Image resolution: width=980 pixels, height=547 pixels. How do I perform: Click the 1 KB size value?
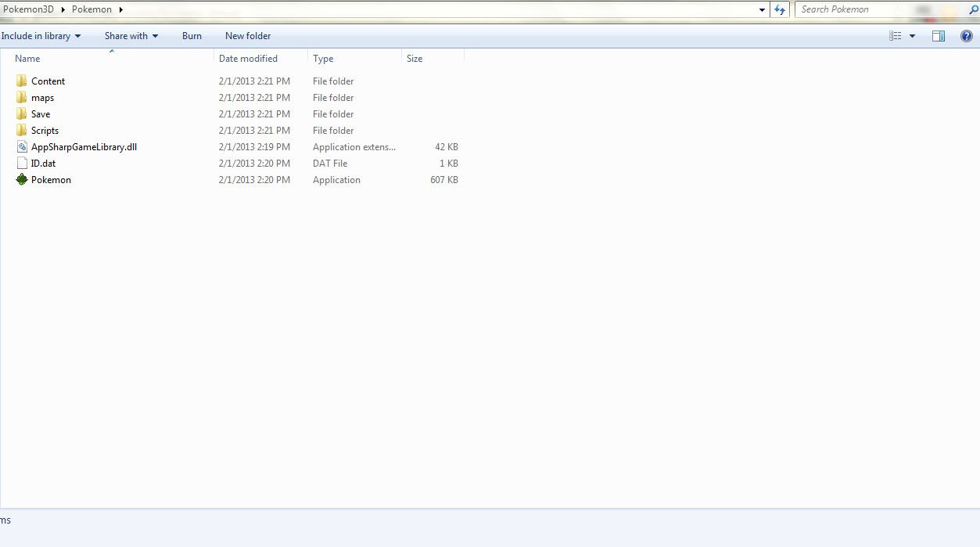pyautogui.click(x=449, y=164)
